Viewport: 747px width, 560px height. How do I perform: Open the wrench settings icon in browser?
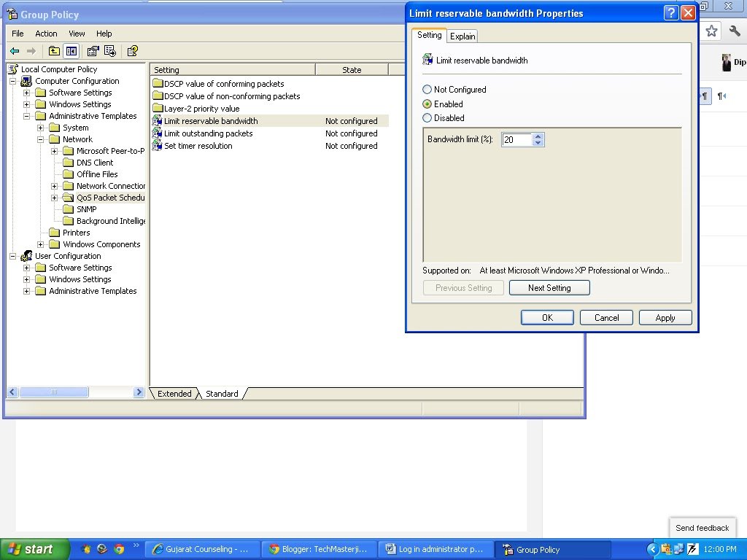tap(735, 31)
